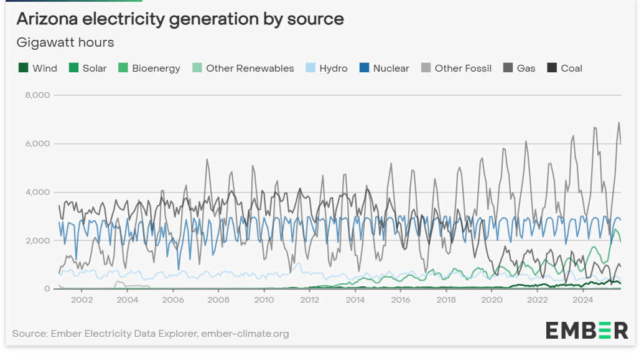Screen dimensions: 644x353
Task: Click the Coal legend dark square
Action: [x=552, y=68]
